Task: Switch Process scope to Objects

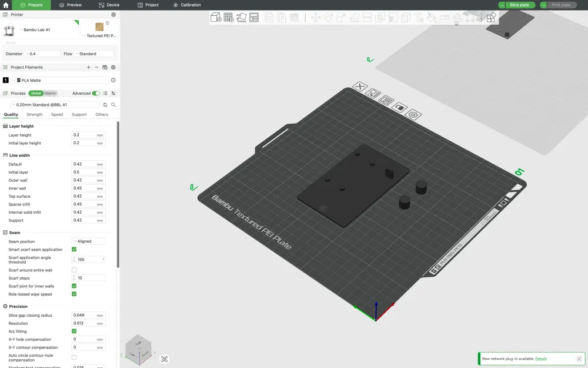Action: click(50, 93)
